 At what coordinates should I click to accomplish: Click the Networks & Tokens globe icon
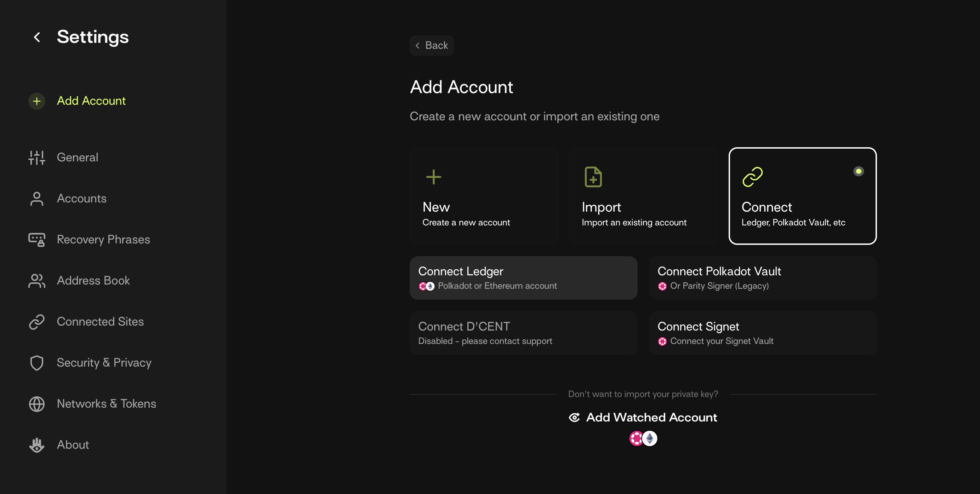pyautogui.click(x=37, y=404)
